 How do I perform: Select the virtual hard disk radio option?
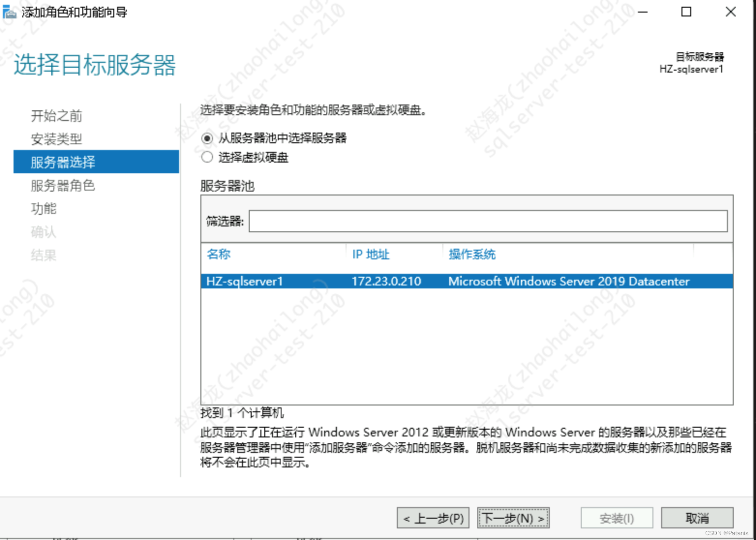(x=207, y=157)
